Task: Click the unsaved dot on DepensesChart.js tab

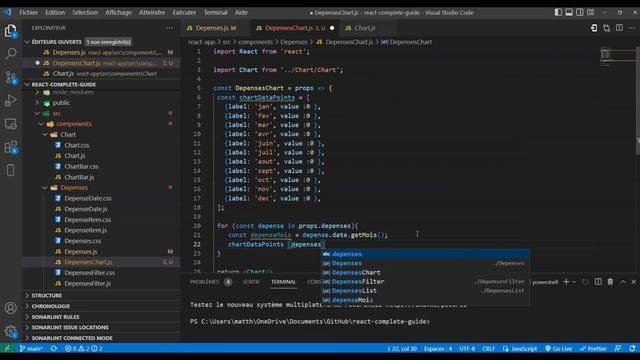Action: click(x=332, y=28)
